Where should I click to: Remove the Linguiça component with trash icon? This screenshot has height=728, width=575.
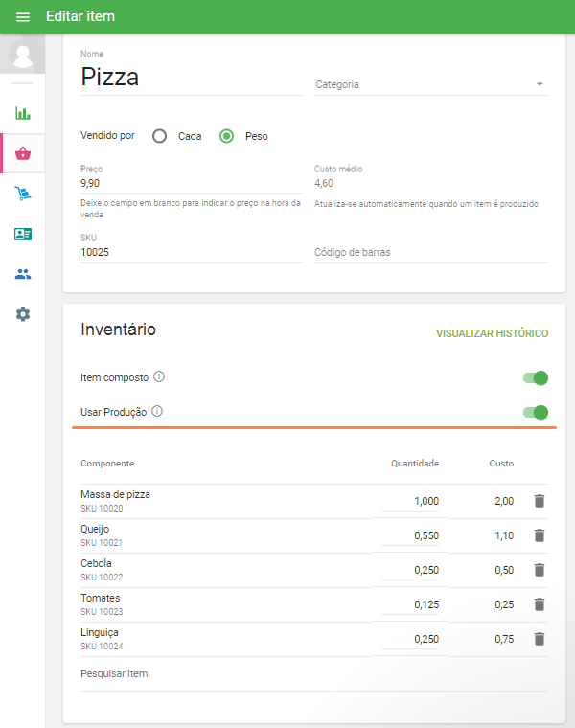pos(539,639)
